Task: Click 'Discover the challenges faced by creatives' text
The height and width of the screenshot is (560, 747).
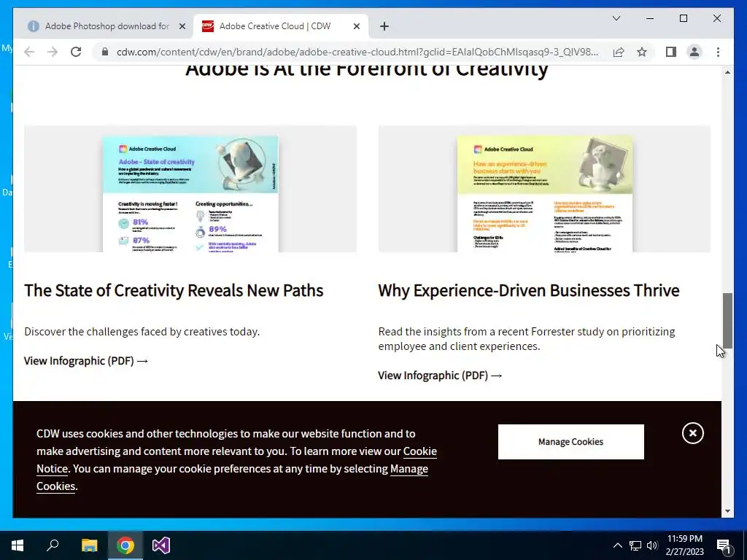Action: 142,332
